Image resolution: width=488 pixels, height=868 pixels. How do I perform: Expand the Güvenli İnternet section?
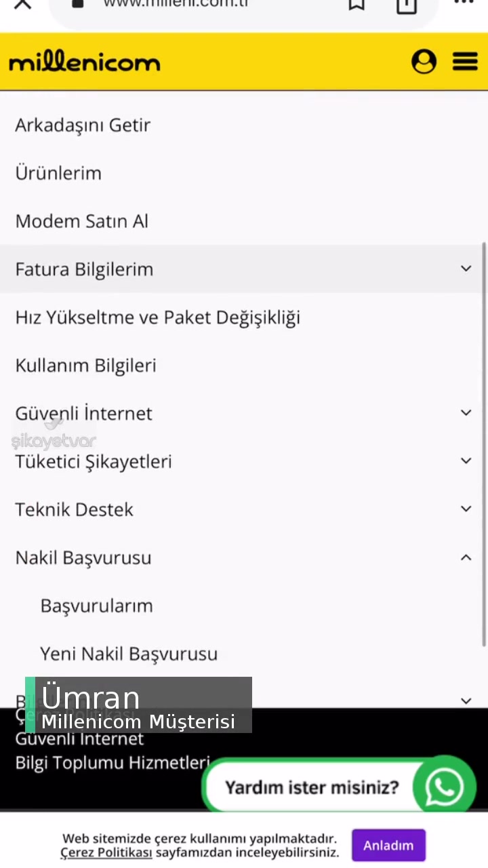click(x=466, y=412)
